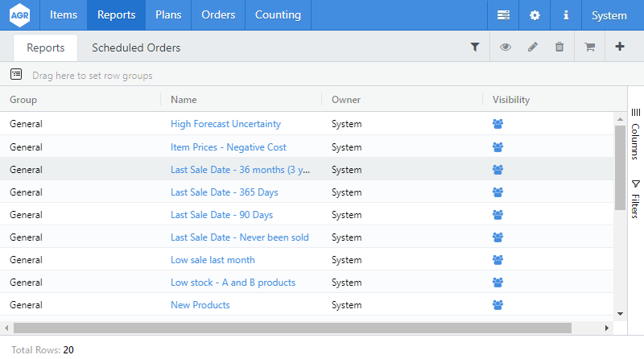Image resolution: width=644 pixels, height=359 pixels.
Task: Open the System user menu
Action: [609, 15]
